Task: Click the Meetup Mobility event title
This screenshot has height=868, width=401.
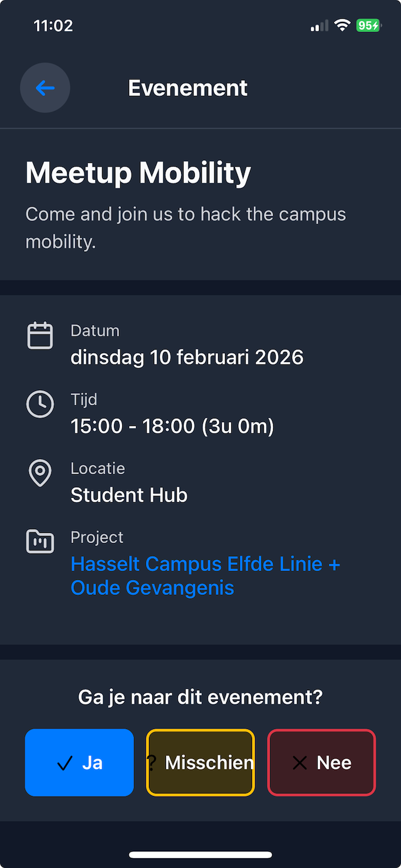Action: click(x=138, y=172)
